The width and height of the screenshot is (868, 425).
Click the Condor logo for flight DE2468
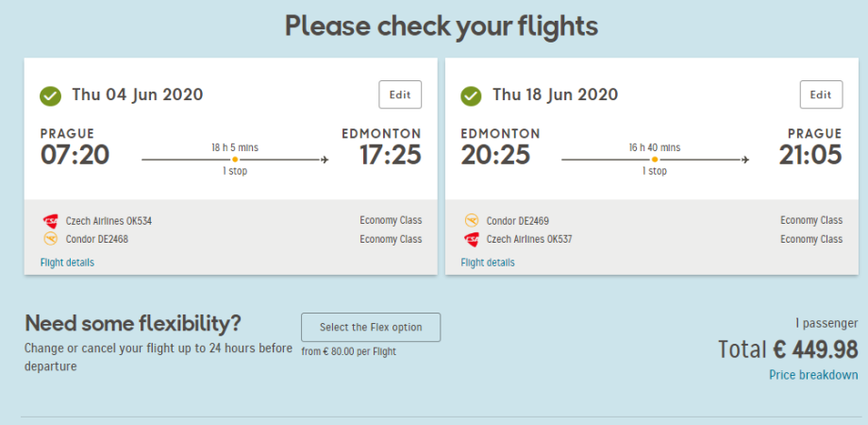50,239
